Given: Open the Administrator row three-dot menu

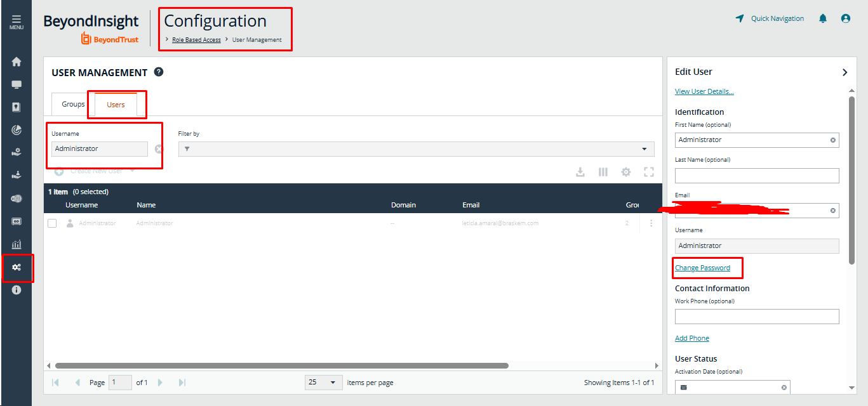Looking at the screenshot, I should (x=651, y=223).
